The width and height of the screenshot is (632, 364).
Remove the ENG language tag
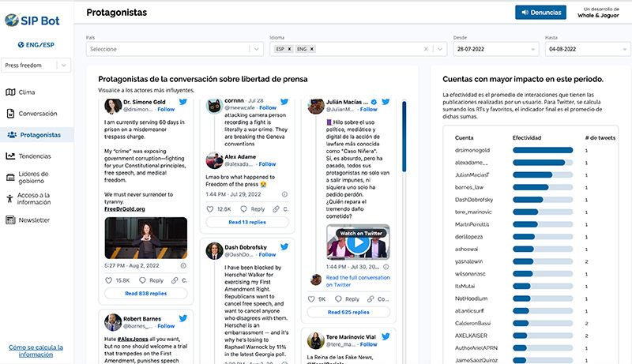[311, 49]
